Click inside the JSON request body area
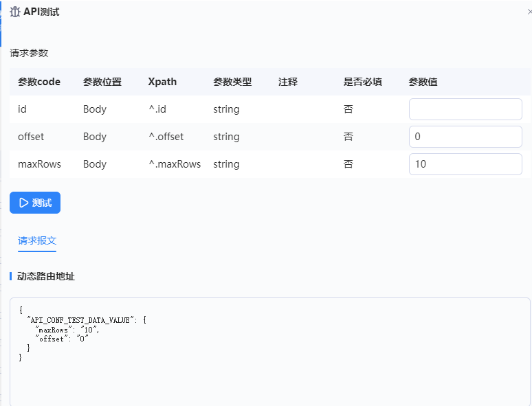 pyautogui.click(x=269, y=350)
